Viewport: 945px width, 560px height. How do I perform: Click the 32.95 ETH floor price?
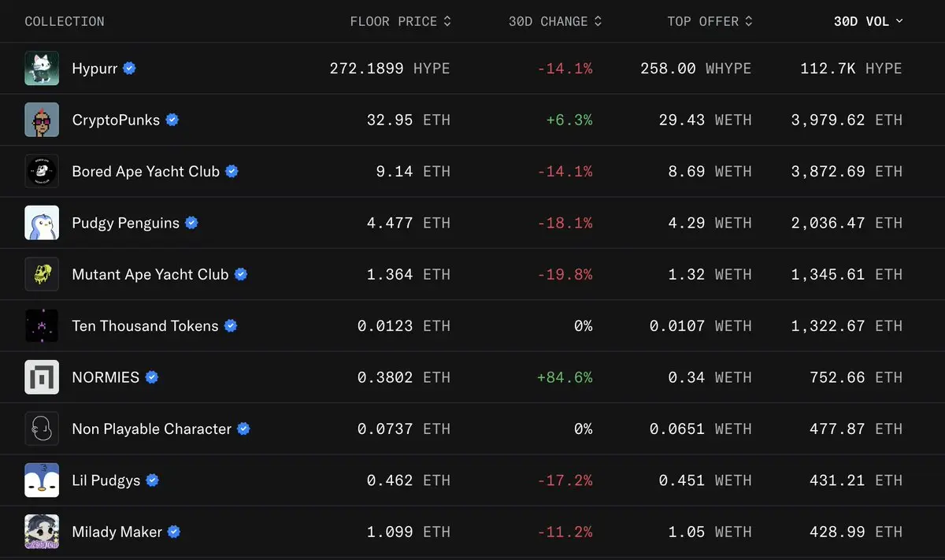tap(409, 120)
